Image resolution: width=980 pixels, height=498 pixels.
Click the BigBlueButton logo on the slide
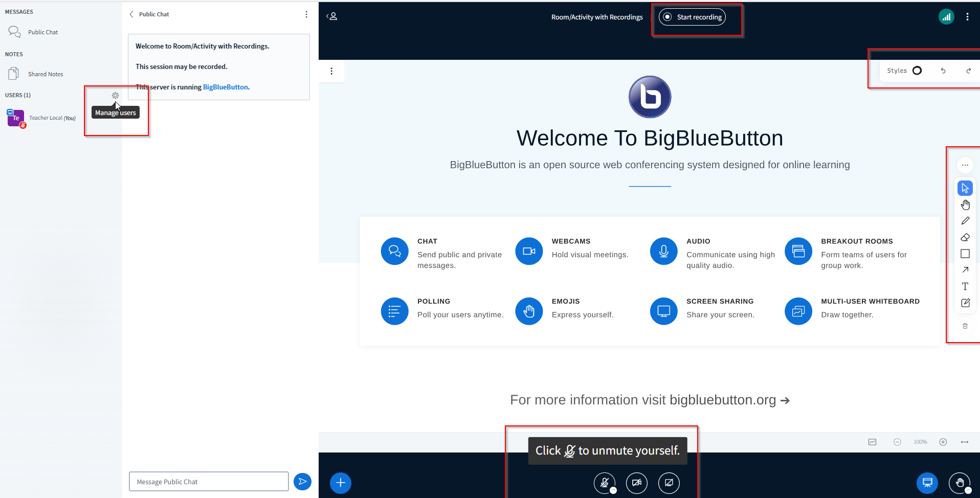[x=650, y=97]
